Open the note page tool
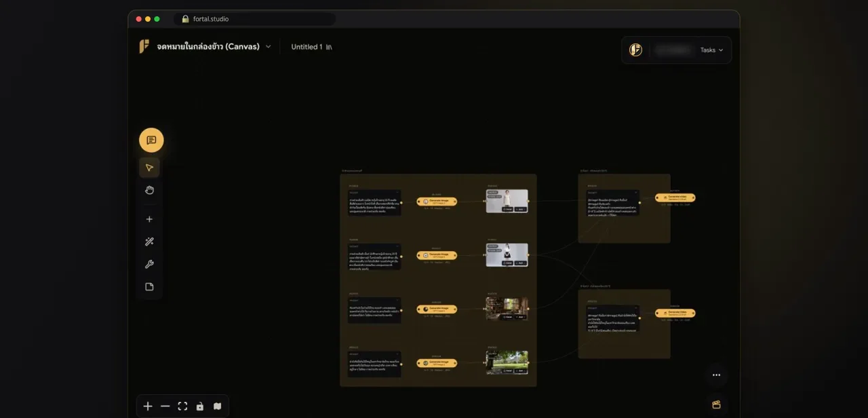This screenshot has width=868, height=418. tap(149, 286)
